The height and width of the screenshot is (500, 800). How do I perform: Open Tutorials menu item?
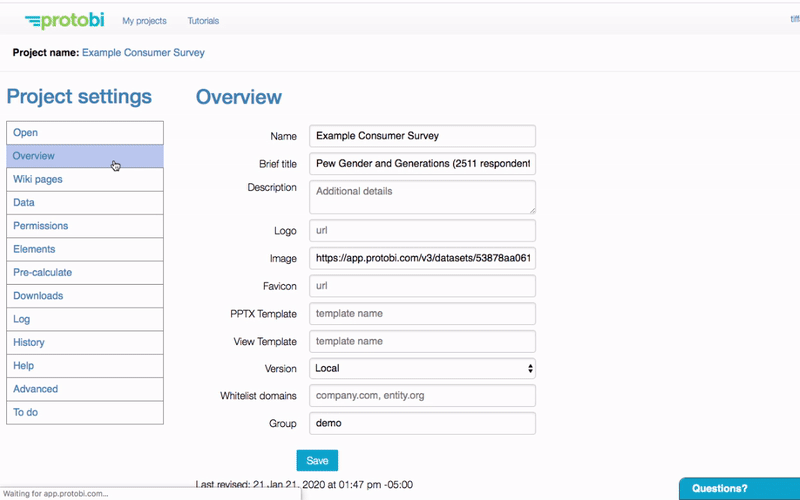[203, 21]
